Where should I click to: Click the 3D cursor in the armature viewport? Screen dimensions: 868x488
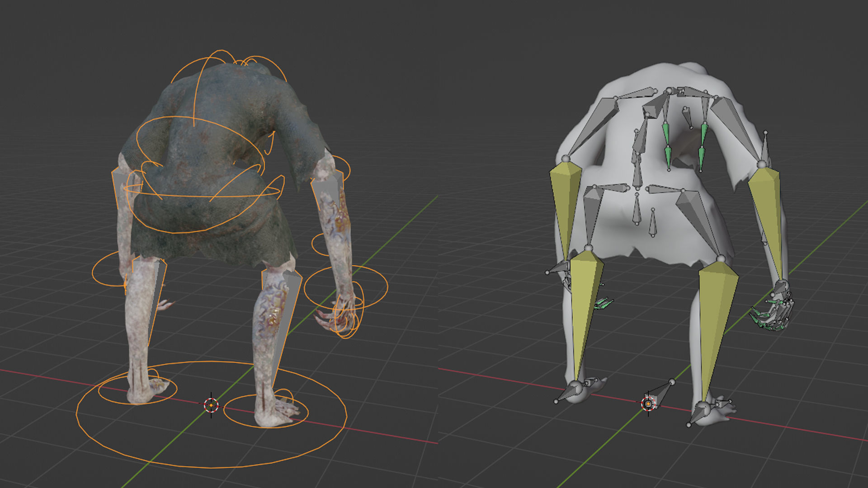648,403
